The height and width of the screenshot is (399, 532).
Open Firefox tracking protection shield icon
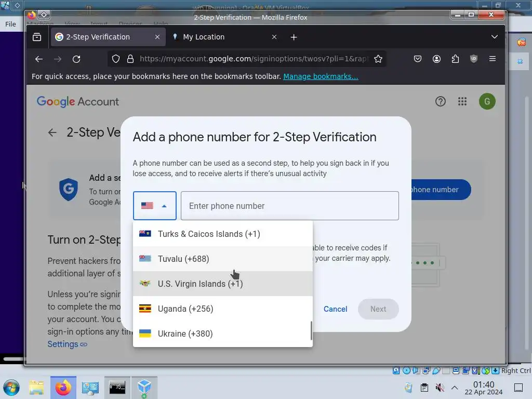tap(116, 59)
